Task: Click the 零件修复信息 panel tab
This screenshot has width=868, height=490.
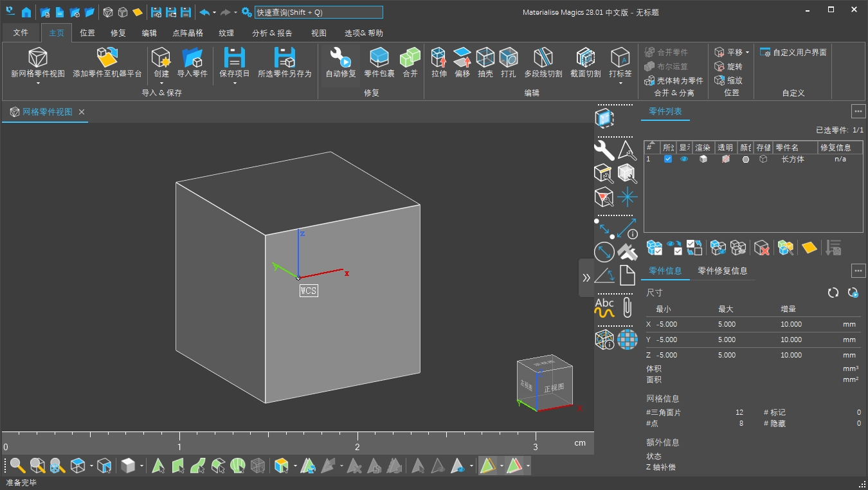Action: (723, 271)
